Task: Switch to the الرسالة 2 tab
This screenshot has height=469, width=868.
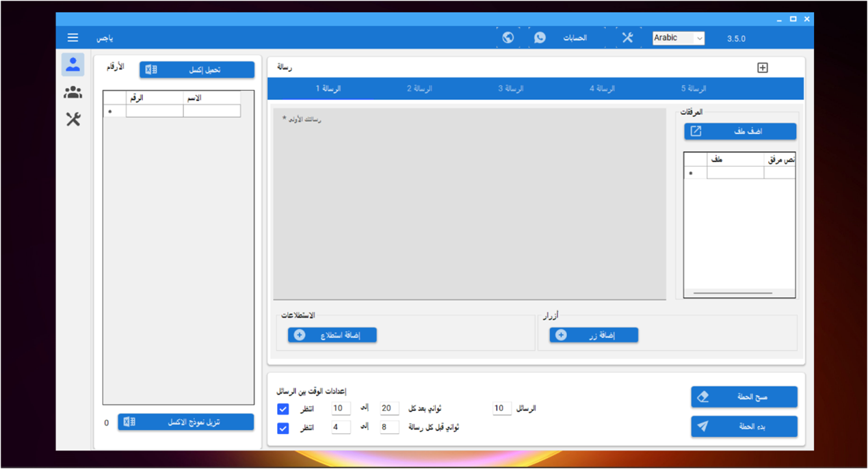Action: point(419,89)
